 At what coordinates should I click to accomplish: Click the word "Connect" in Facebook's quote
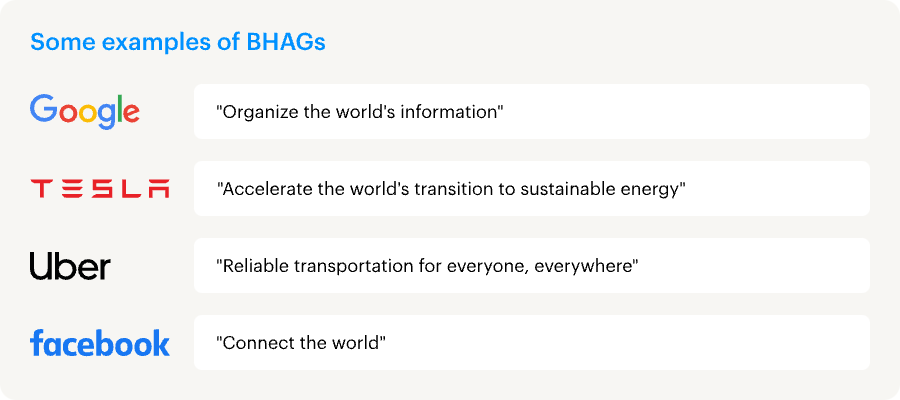click(253, 343)
